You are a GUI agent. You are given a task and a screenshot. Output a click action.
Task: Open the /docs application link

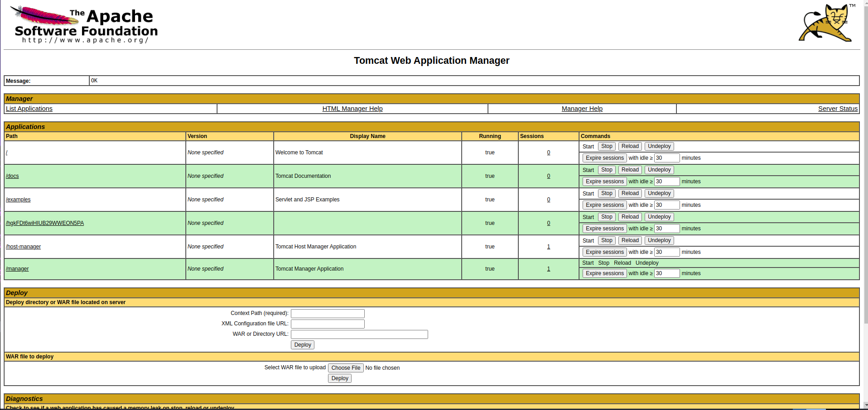tap(12, 176)
